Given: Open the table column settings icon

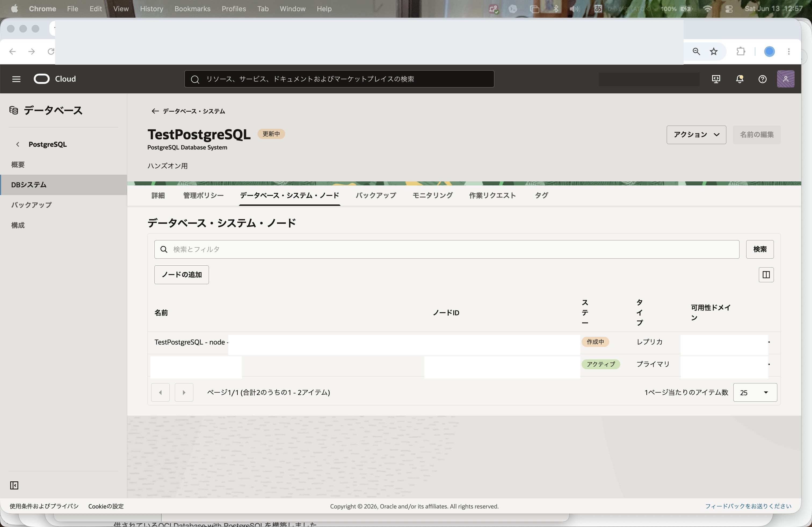Looking at the screenshot, I should tap(766, 275).
